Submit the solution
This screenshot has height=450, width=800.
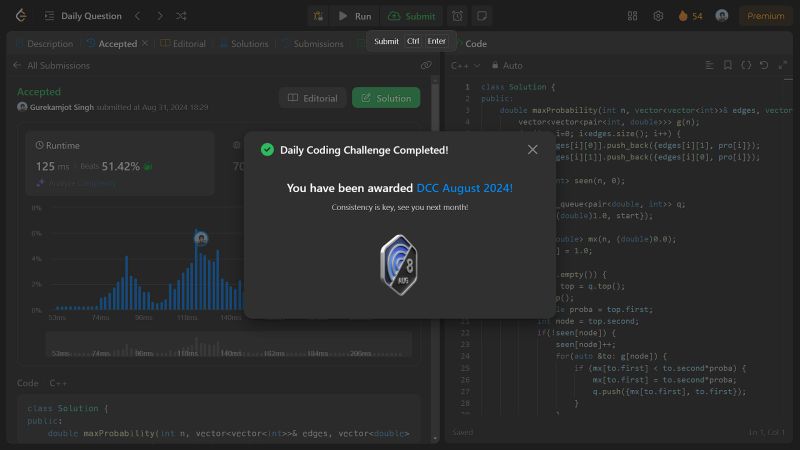411,16
